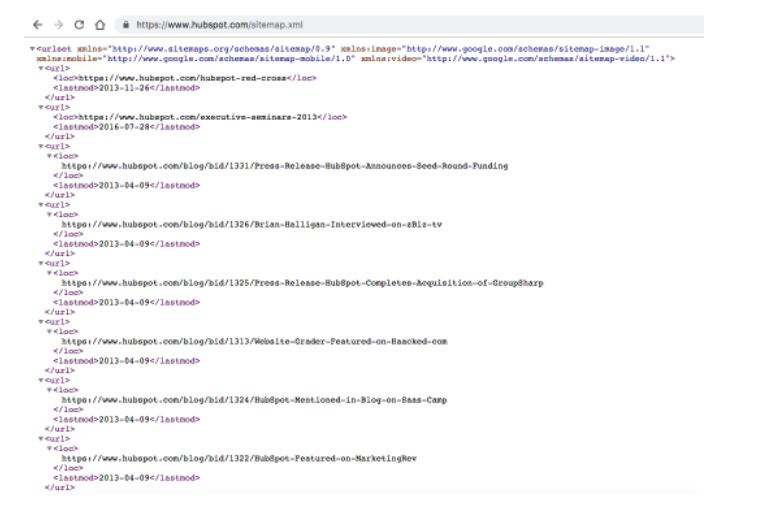The image size is (767, 507).
Task: Collapse the url node for hubspot-red-cross
Action: click(x=41, y=69)
